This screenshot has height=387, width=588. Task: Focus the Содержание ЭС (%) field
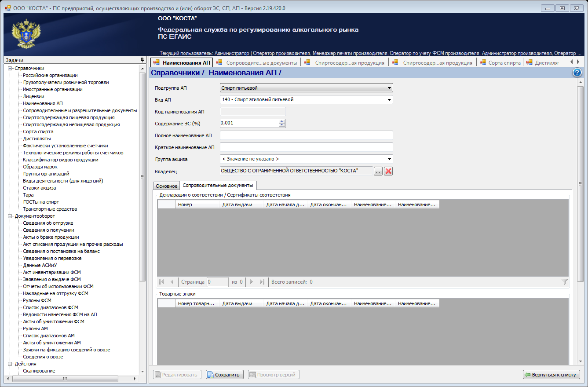(x=249, y=123)
